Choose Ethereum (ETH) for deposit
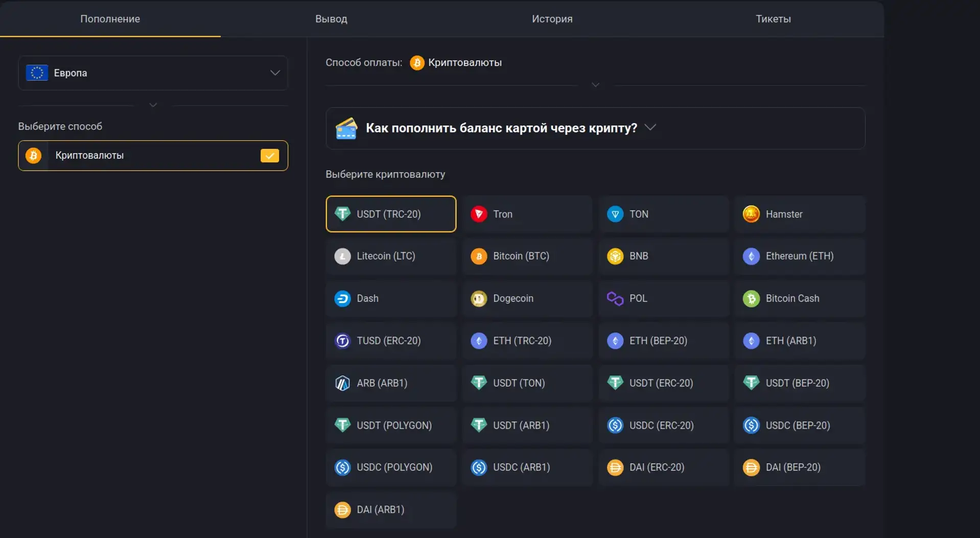 pyautogui.click(x=800, y=256)
